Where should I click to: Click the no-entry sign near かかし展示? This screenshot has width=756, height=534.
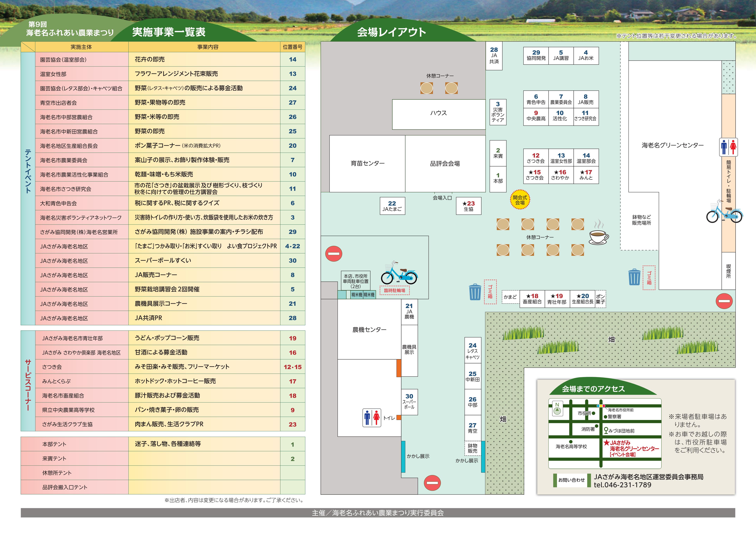pos(432,483)
